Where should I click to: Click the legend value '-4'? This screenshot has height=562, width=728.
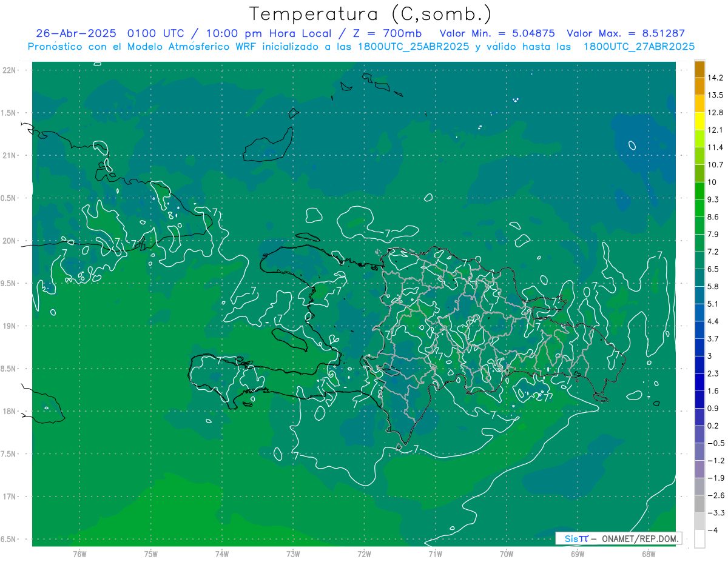pyautogui.click(x=713, y=530)
